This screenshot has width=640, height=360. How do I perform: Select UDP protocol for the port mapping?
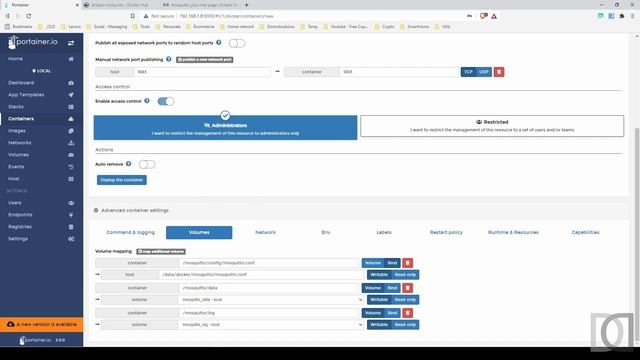point(484,72)
